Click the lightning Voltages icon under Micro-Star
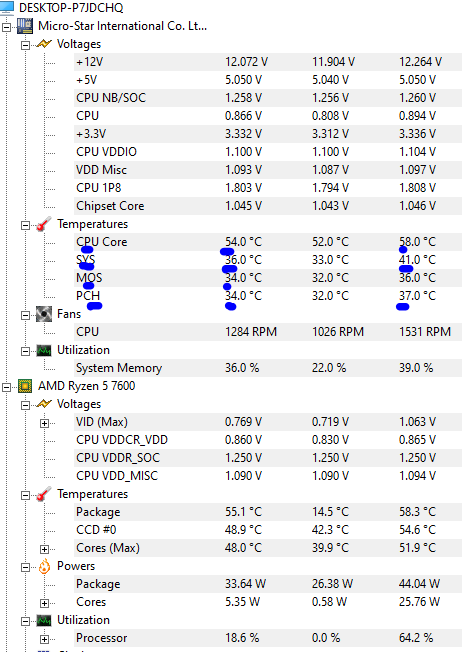 44,44
